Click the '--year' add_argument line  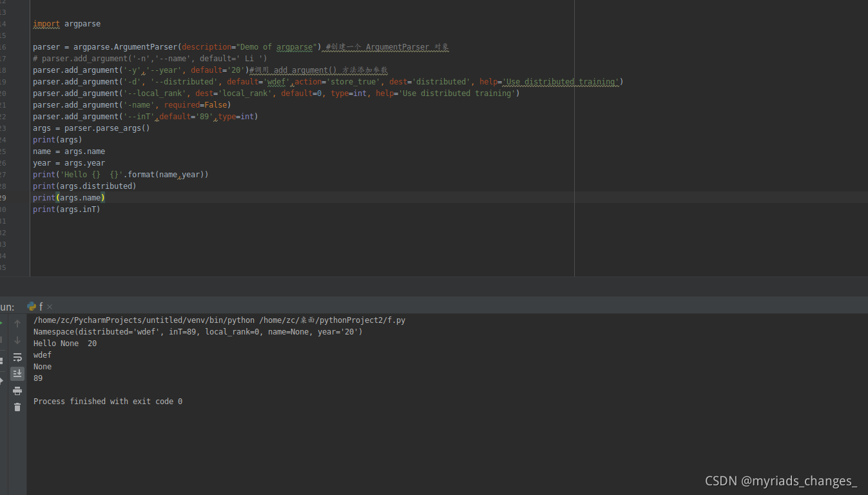tap(210, 70)
